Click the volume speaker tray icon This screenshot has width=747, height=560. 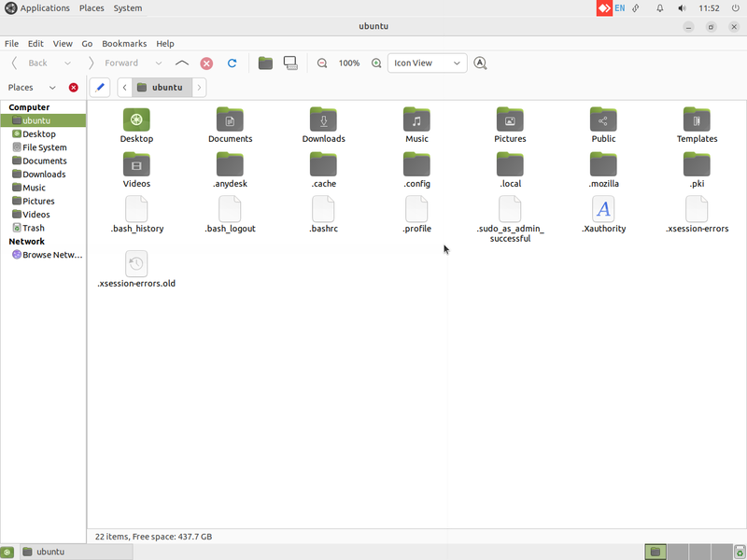click(x=683, y=8)
